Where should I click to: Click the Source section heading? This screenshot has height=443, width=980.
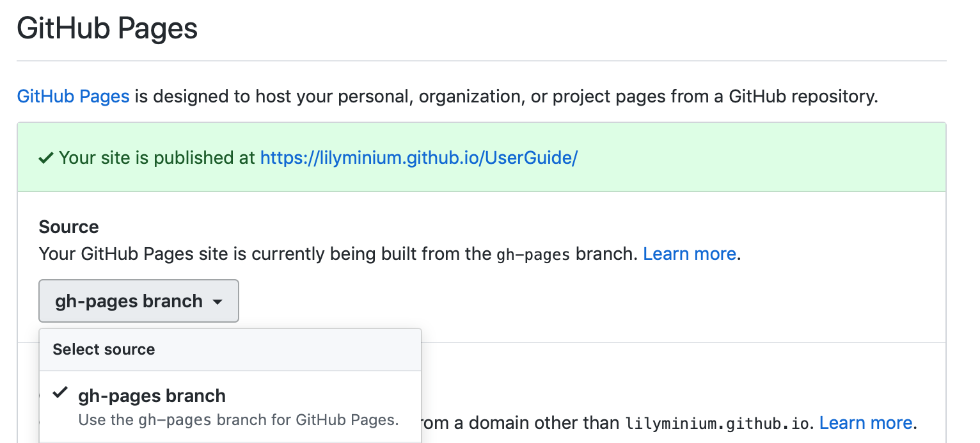pyautogui.click(x=68, y=227)
